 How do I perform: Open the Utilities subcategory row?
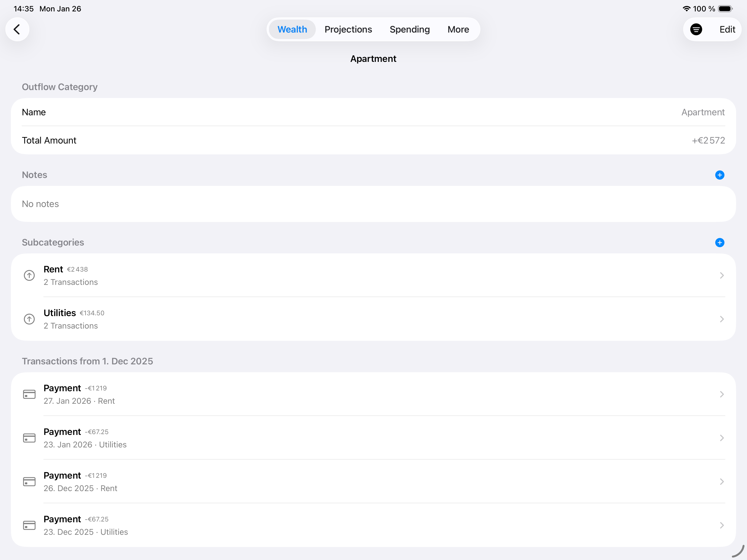373,319
